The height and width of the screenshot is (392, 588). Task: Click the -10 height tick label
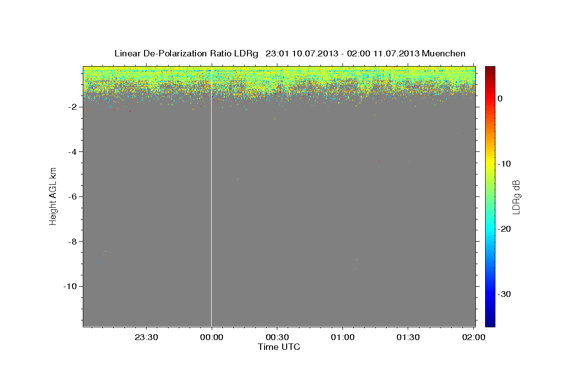pos(70,286)
